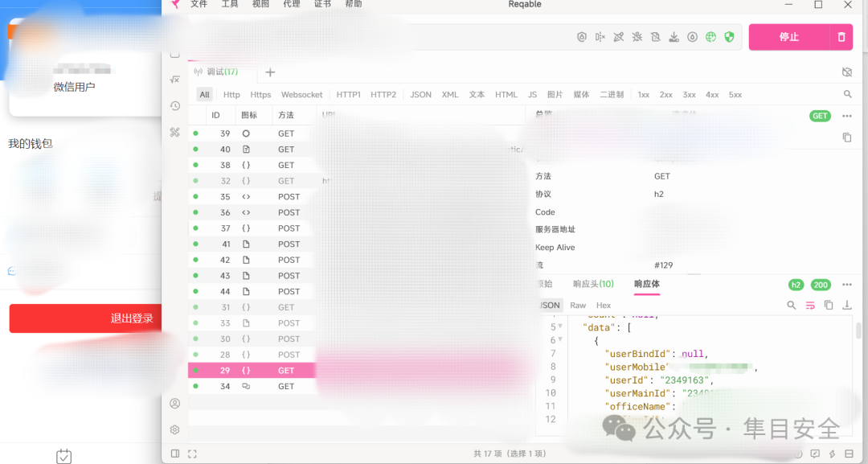Copy the response body content
868x464 pixels.
pos(829,305)
